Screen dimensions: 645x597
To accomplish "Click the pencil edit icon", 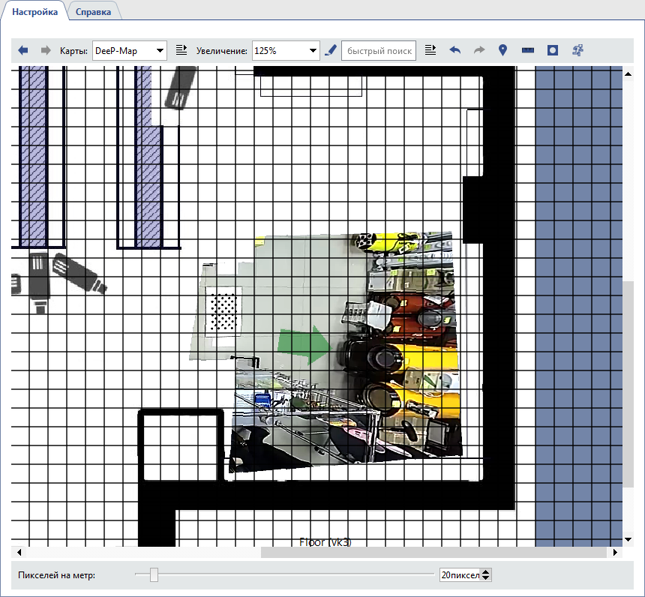I will 331,50.
